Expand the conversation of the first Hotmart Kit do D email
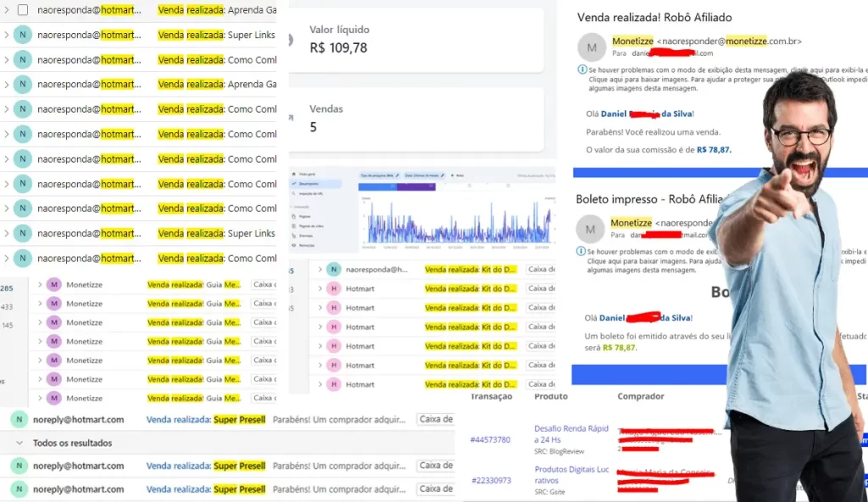 pos(320,288)
